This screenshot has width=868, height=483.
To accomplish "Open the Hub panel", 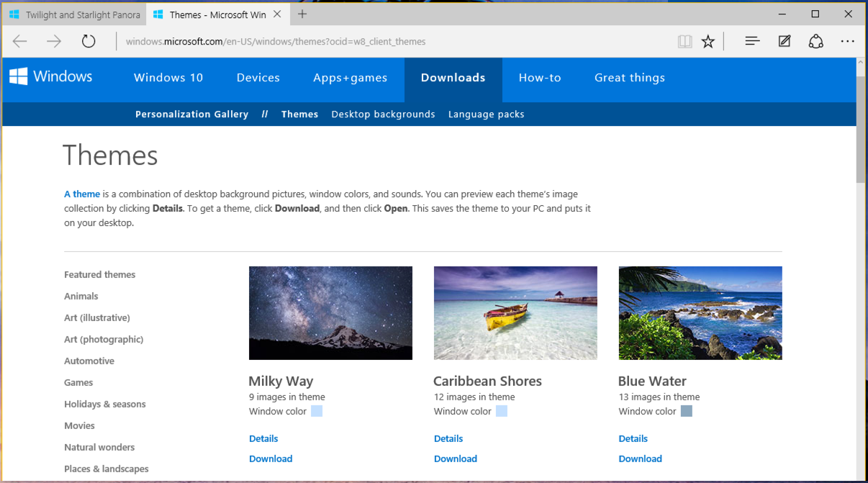I will 752,41.
